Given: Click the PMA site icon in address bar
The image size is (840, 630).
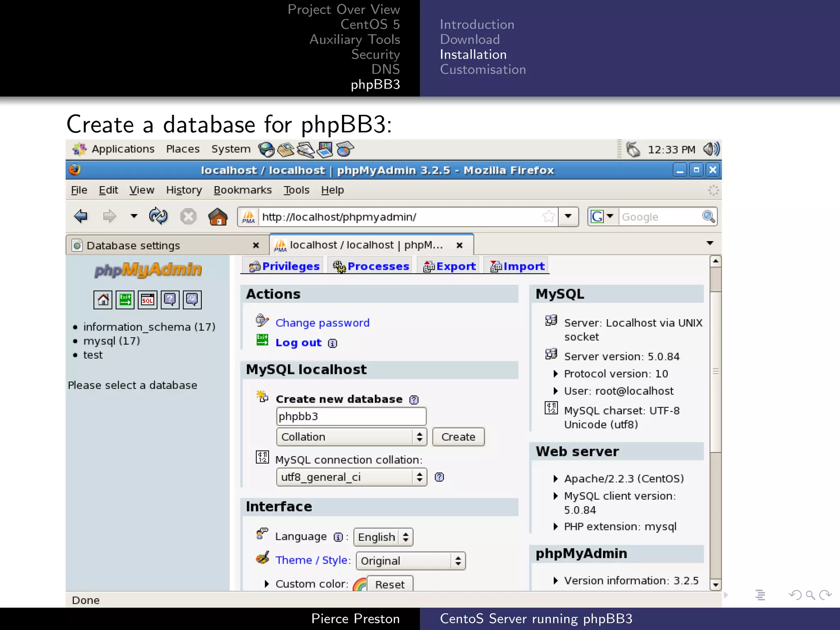Looking at the screenshot, I should tap(248, 217).
